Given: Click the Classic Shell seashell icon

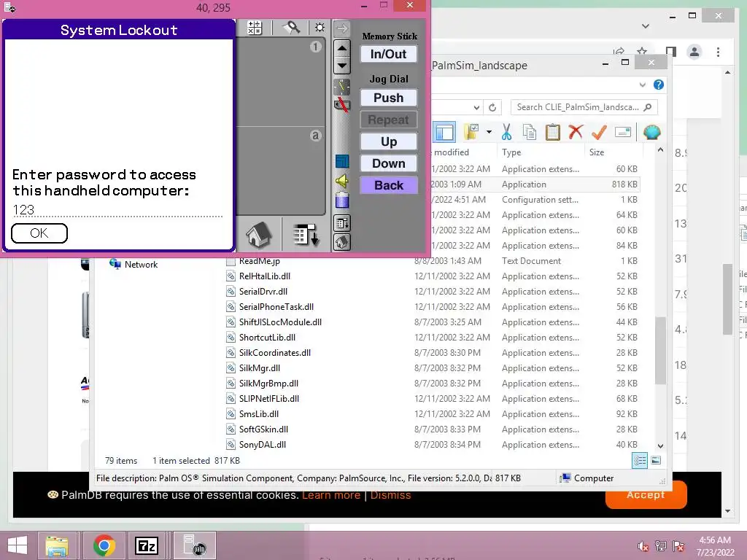Looking at the screenshot, I should click(651, 132).
